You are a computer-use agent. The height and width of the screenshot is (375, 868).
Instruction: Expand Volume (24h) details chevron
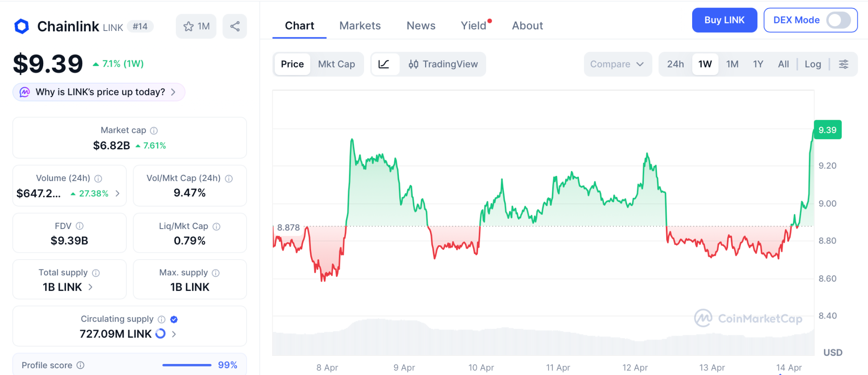tap(117, 193)
